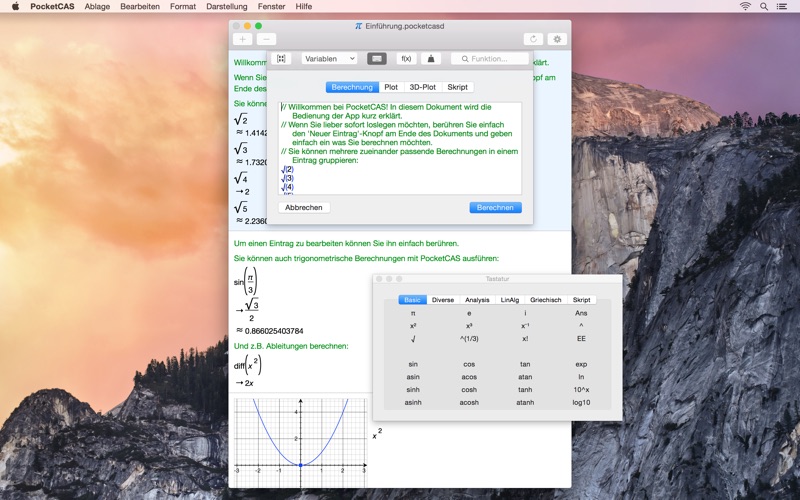
Task: Open the Hilfe menu
Action: tap(304, 7)
